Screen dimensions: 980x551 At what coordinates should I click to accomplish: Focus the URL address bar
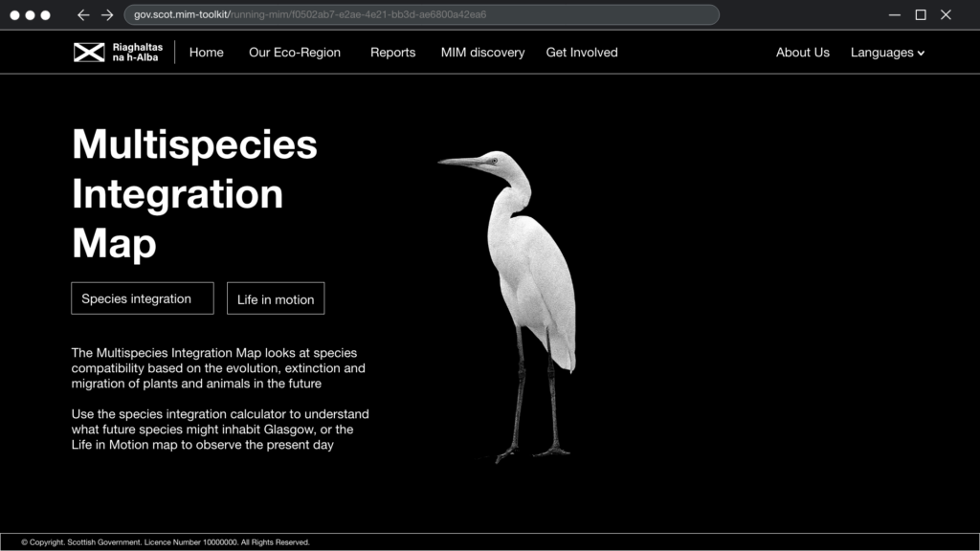[x=421, y=14]
